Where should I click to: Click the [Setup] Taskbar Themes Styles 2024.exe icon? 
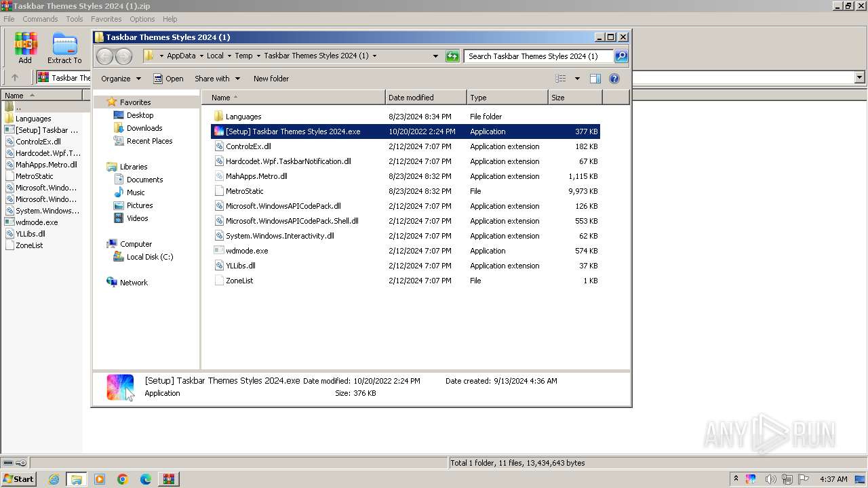[x=218, y=131]
